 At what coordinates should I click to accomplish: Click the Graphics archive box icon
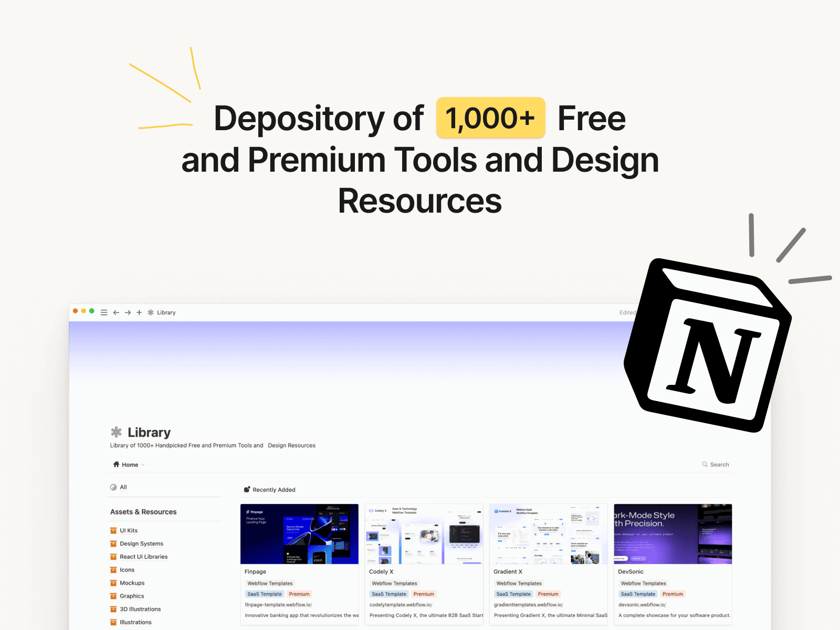113,596
